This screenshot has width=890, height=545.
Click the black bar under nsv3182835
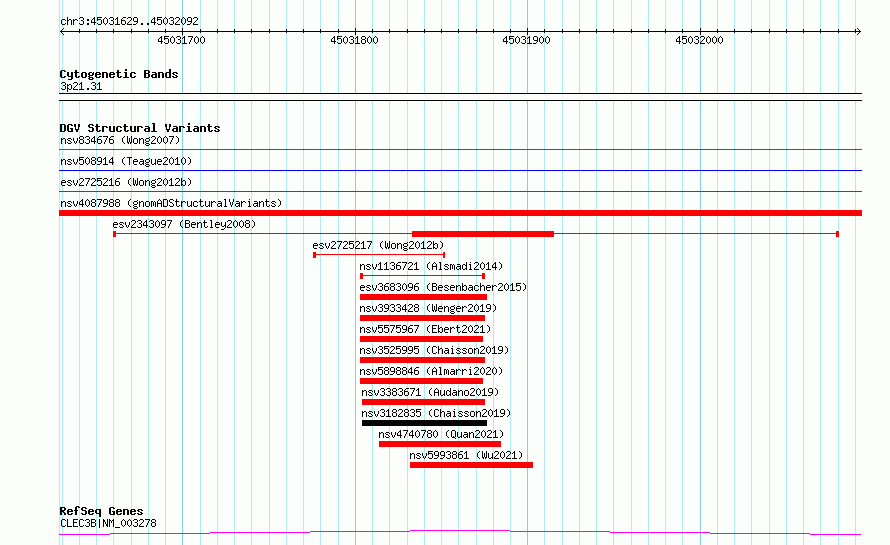tap(424, 423)
